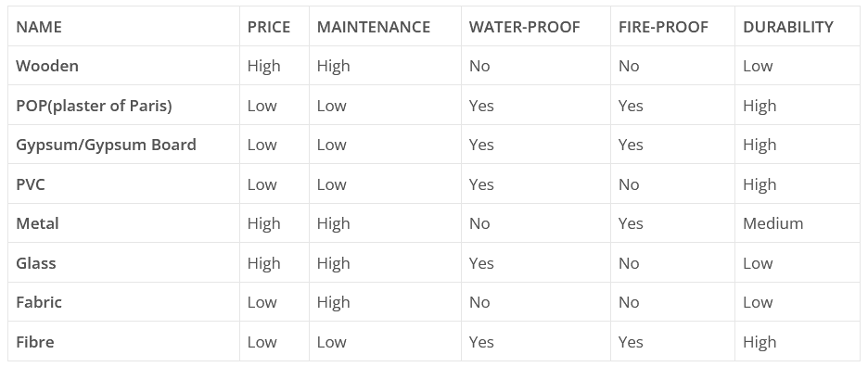The image size is (868, 367).
Task: Select the DURABILITY column header
Action: click(788, 27)
